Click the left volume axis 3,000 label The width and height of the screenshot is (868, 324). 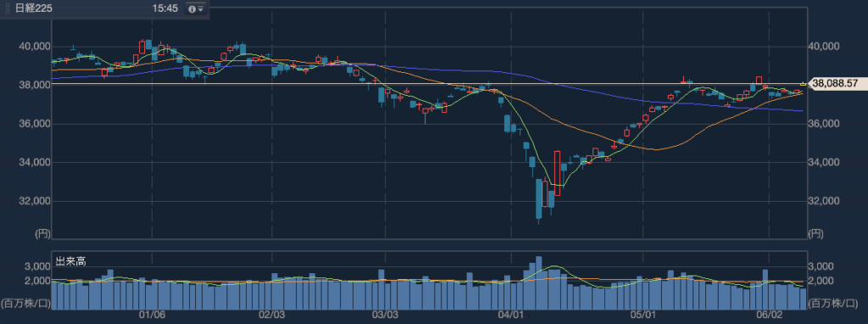[37, 266]
